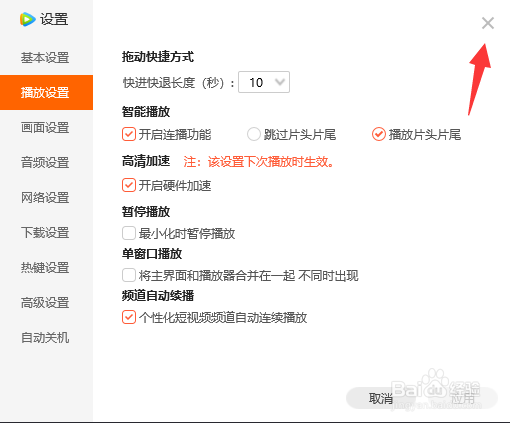510x423 pixels.
Task: Toggle 开启连播功能 checkbox
Action: 129,134
